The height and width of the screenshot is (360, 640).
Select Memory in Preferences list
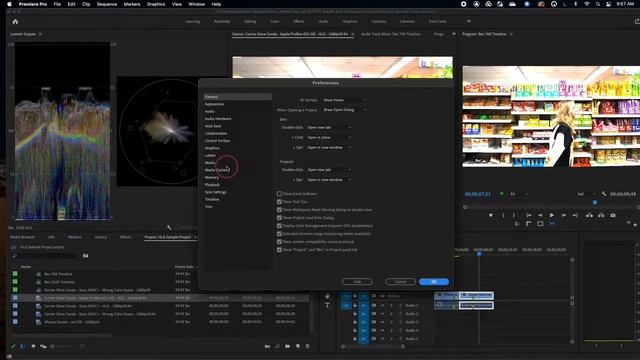click(x=212, y=177)
